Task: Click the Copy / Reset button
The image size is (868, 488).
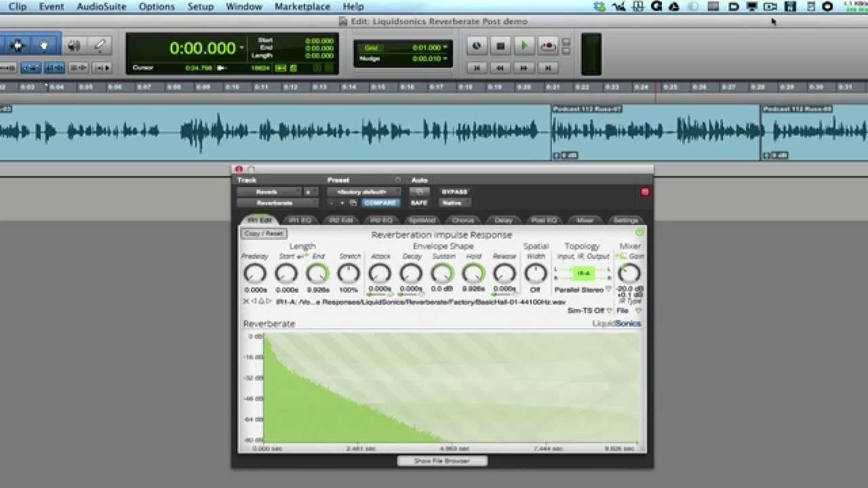Action: (264, 234)
